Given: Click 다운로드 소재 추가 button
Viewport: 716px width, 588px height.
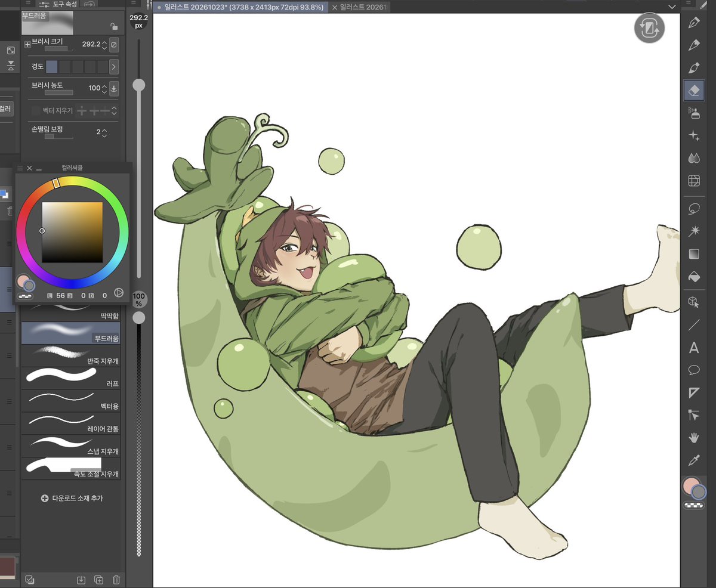Looking at the screenshot, I should [x=71, y=498].
